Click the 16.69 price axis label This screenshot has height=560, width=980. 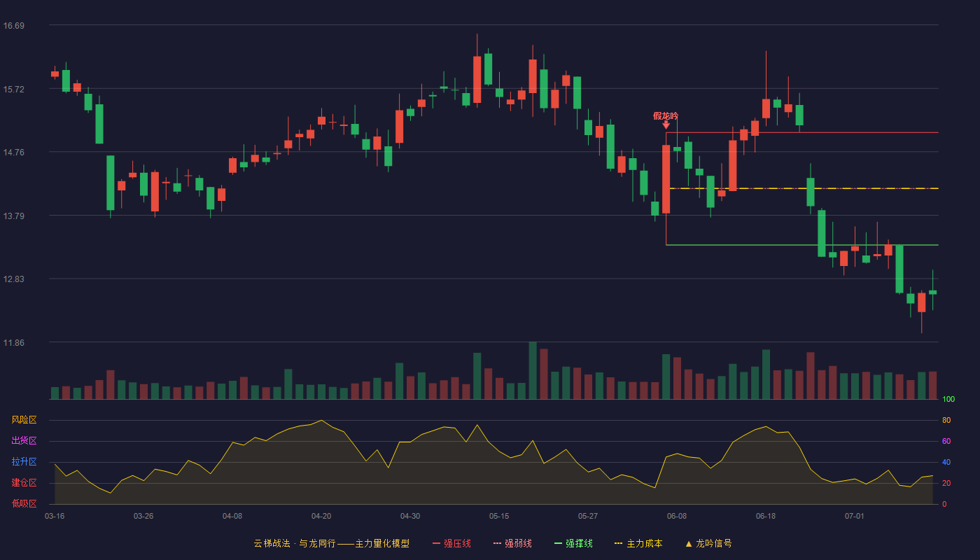point(13,26)
